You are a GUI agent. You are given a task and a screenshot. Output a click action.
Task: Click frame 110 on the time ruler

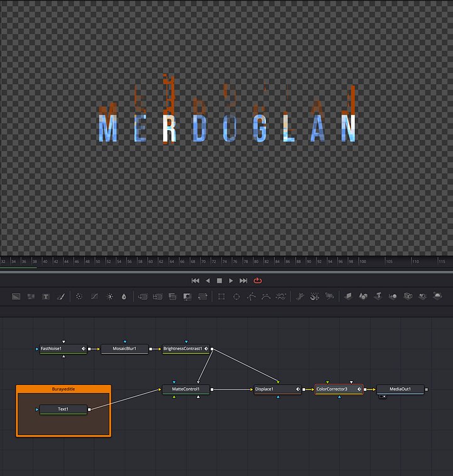[415, 262]
